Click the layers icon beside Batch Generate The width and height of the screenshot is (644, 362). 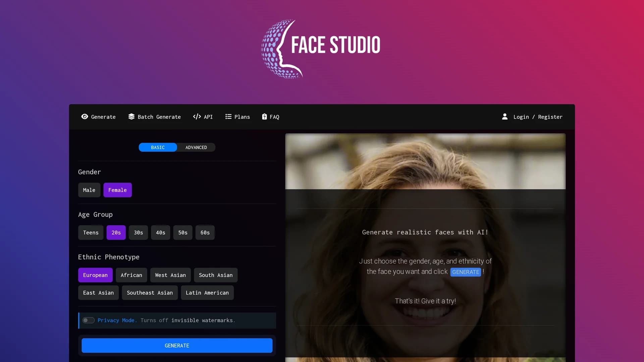click(131, 116)
